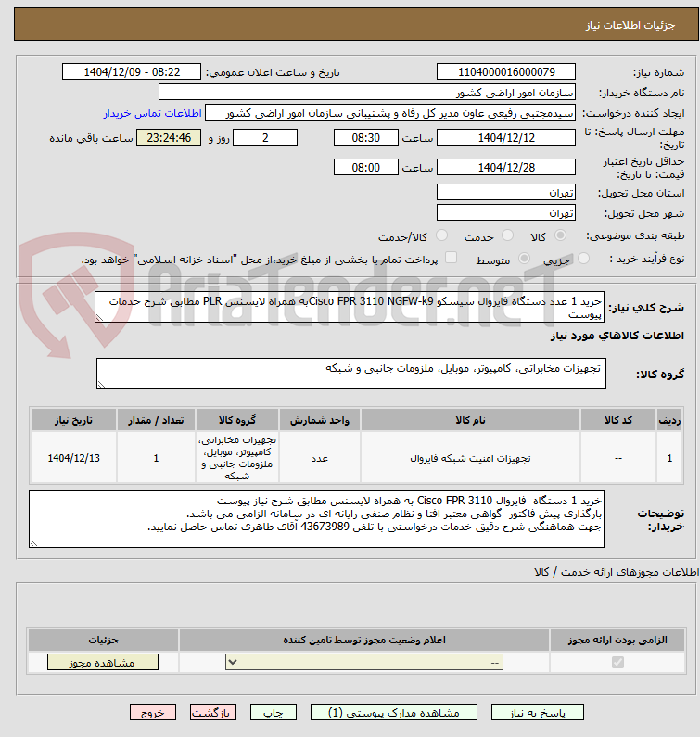Click the delivery province field تهران
This screenshot has width=700, height=737.
coord(506,192)
